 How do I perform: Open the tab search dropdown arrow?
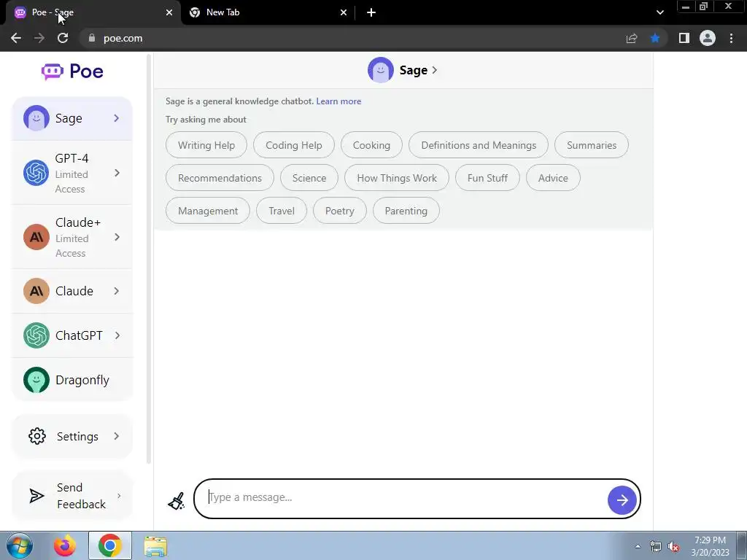659,12
